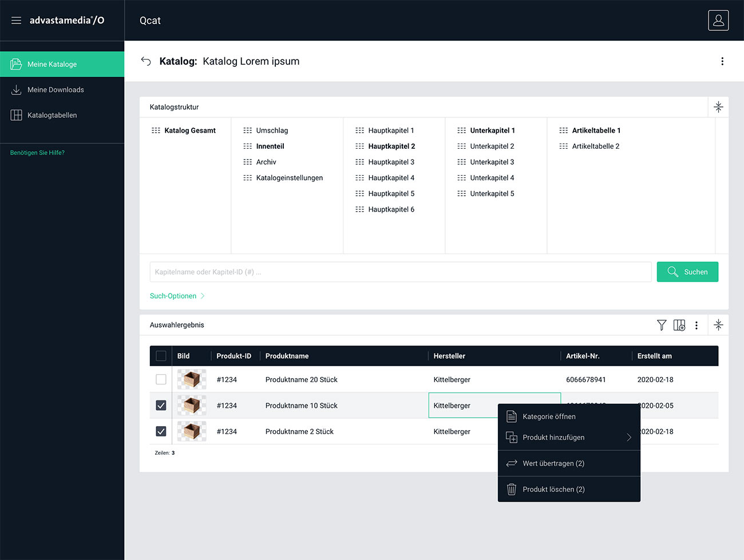This screenshot has width=744, height=560.
Task: Click the chapter search input field
Action: [x=401, y=272]
